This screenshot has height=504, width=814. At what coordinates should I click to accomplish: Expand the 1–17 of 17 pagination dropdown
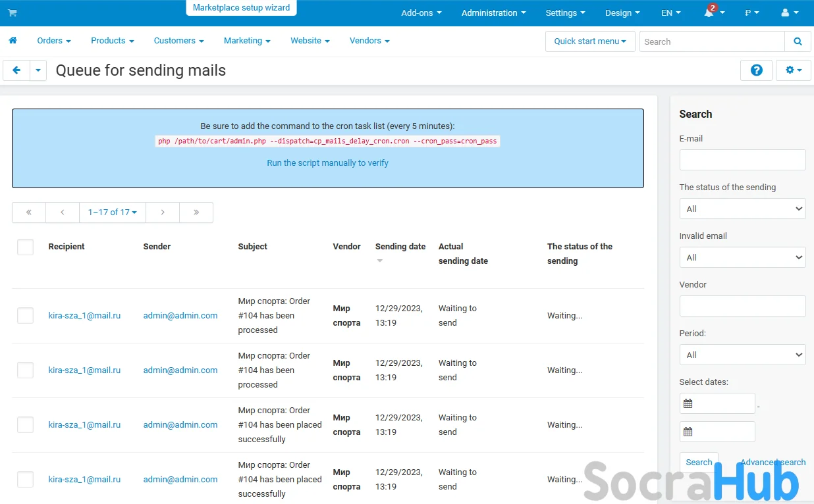[112, 213]
